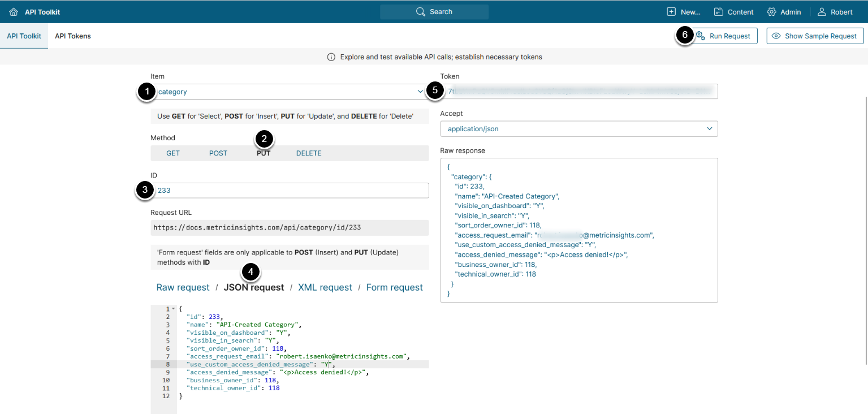This screenshot has width=868, height=414.
Task: Open the Admin gear icon
Action: 771,12
